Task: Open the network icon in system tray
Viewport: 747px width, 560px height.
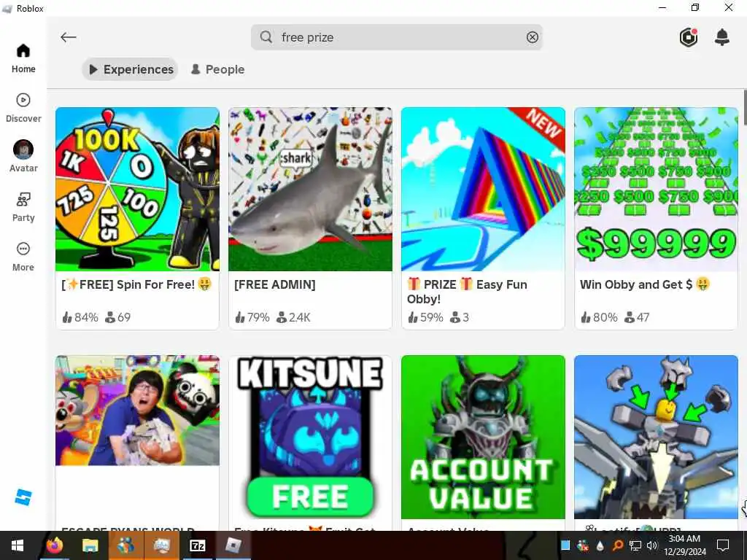Action: click(x=635, y=545)
